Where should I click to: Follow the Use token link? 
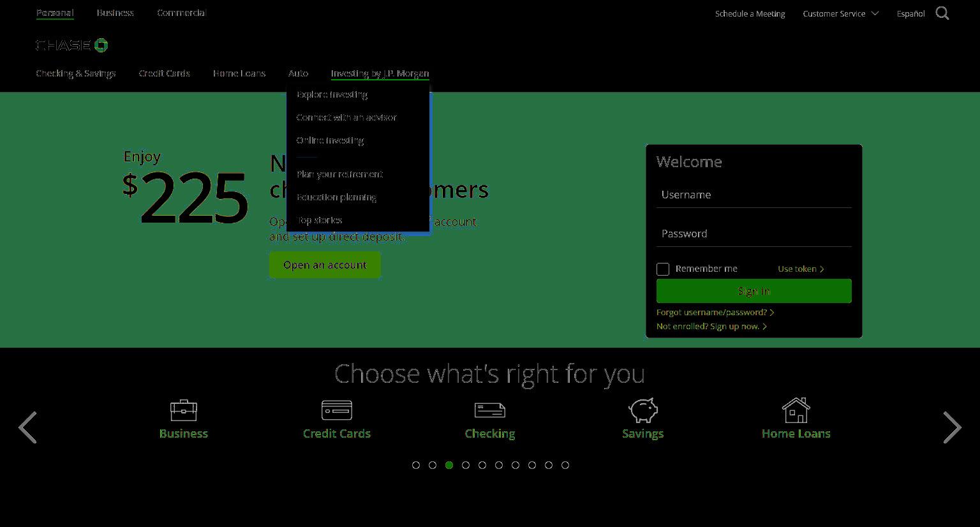[x=801, y=269]
